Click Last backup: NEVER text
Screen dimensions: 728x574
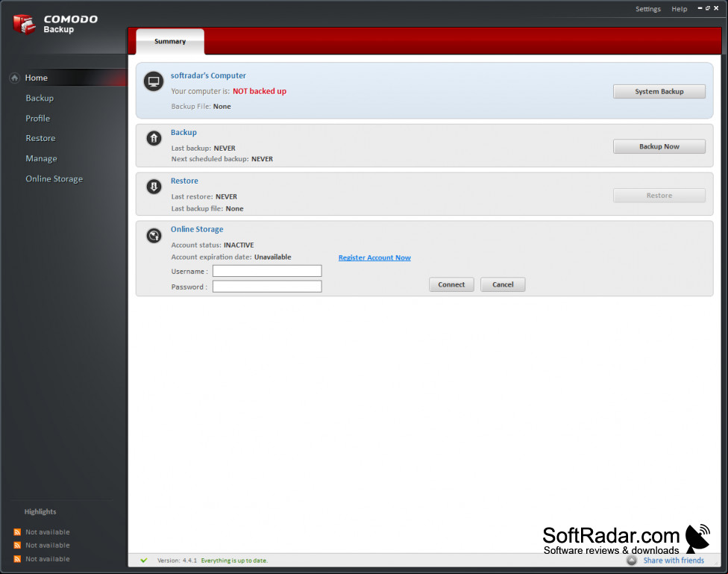[204, 149]
